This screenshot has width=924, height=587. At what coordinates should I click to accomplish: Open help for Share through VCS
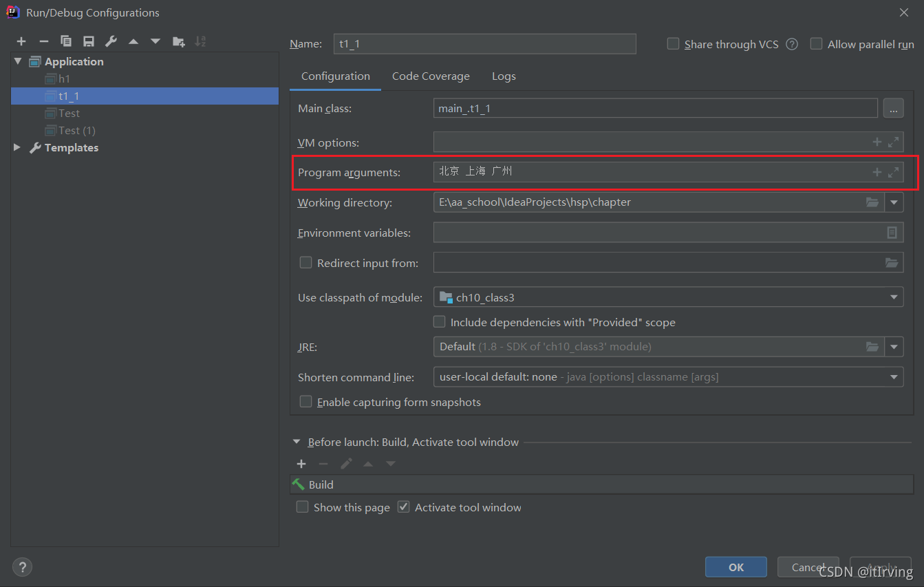point(792,44)
